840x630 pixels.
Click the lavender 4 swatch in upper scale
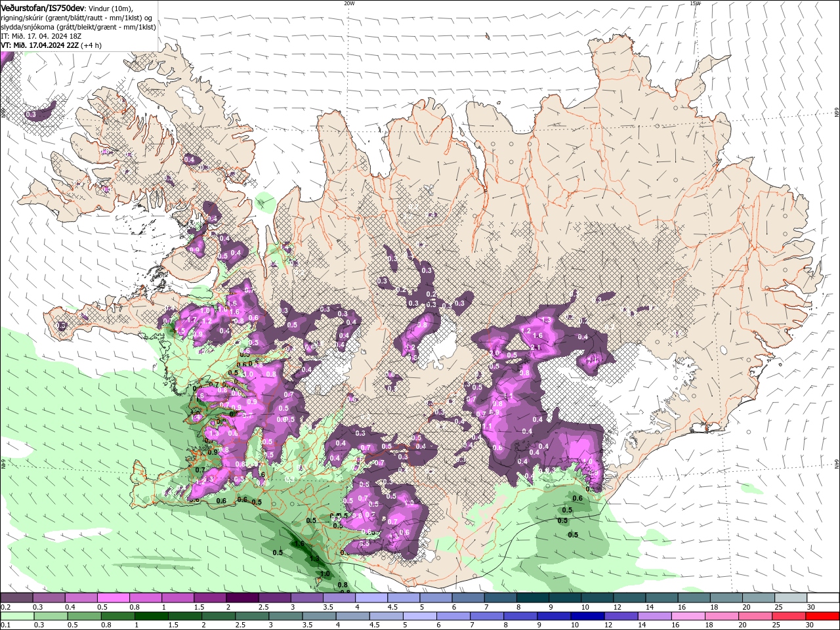pyautogui.click(x=371, y=598)
